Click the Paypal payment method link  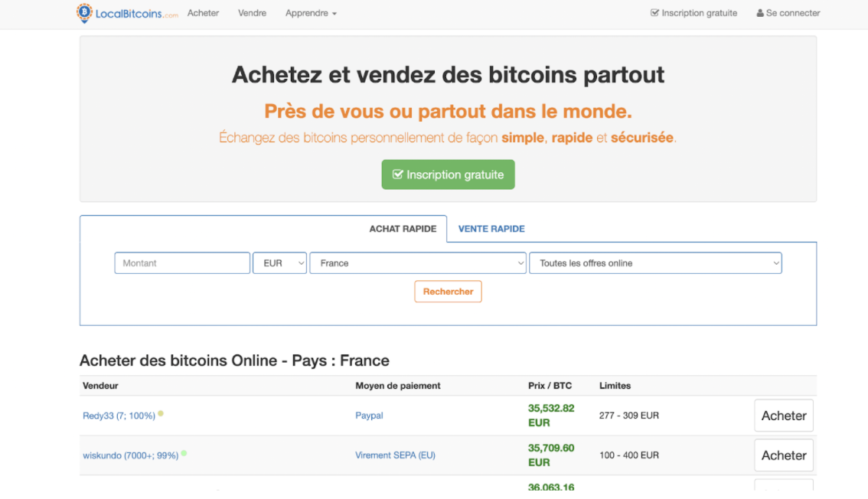(369, 415)
